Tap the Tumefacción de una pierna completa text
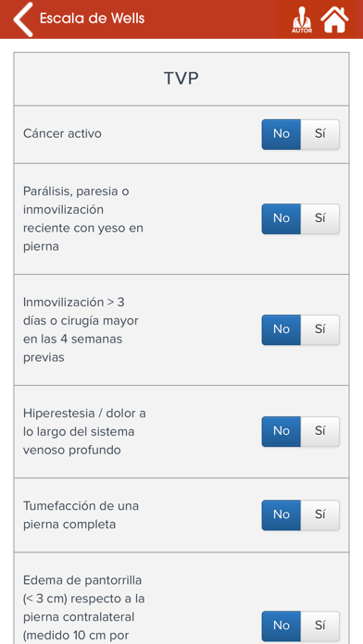Viewport: 363px width, 644px height. 81,515
